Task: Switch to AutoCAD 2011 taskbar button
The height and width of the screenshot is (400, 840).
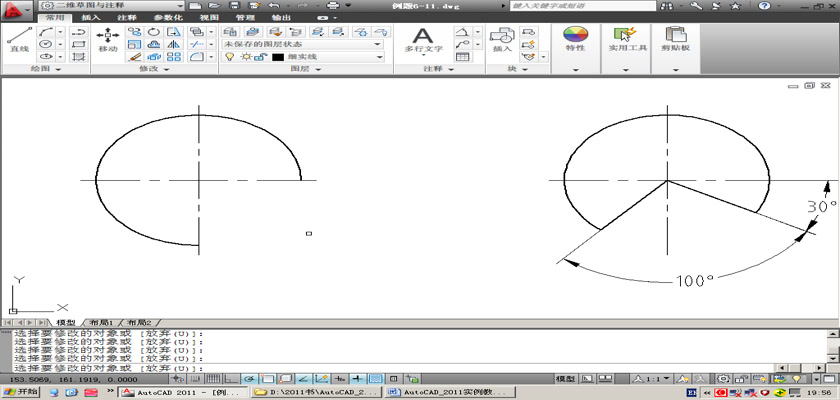Action: [183, 393]
